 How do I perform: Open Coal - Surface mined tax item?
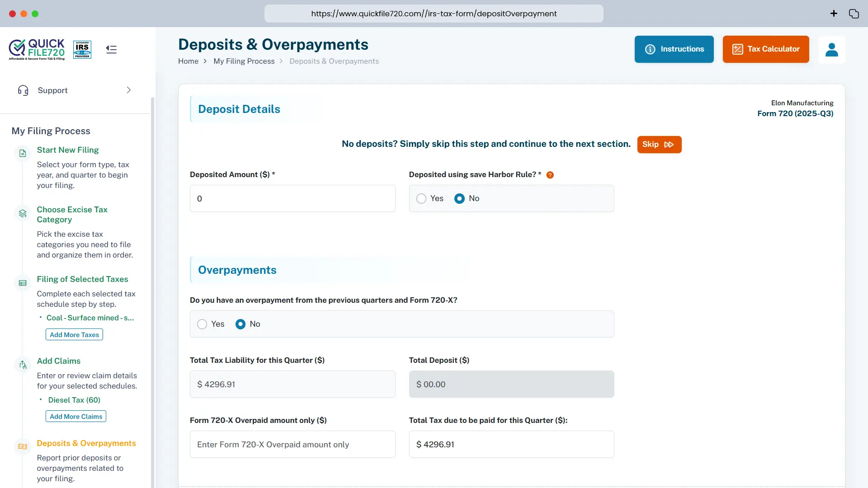pyautogui.click(x=90, y=318)
